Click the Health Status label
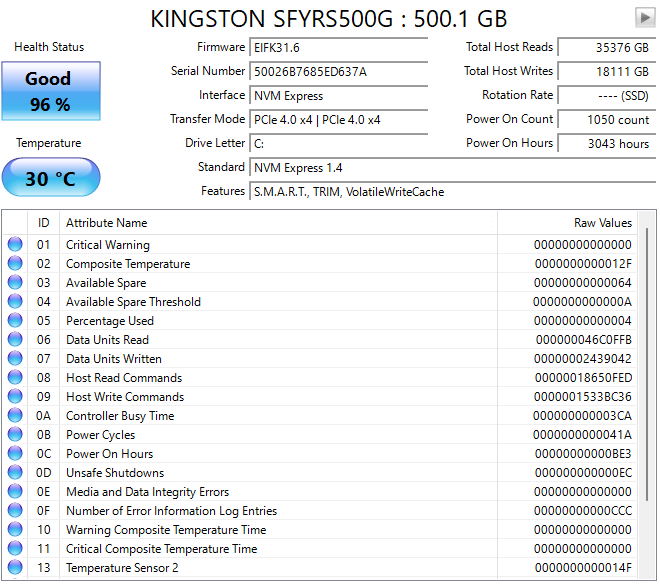This screenshot has height=585, width=660. (x=49, y=47)
